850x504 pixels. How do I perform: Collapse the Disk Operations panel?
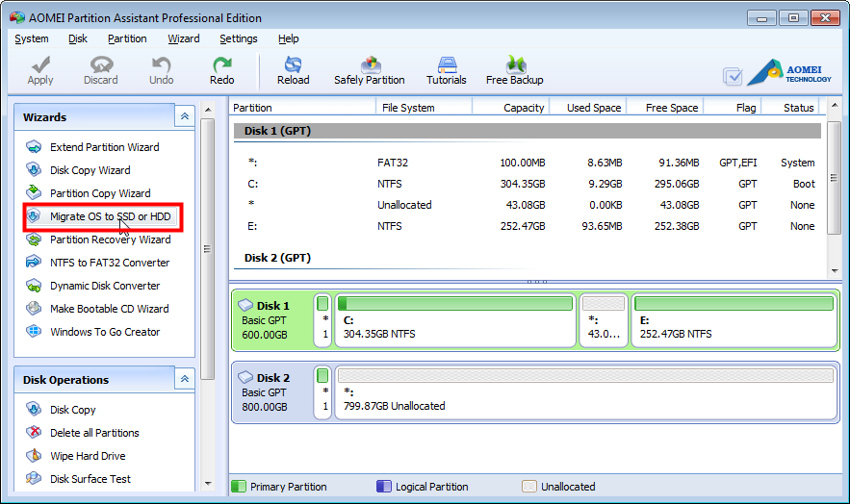coord(184,379)
